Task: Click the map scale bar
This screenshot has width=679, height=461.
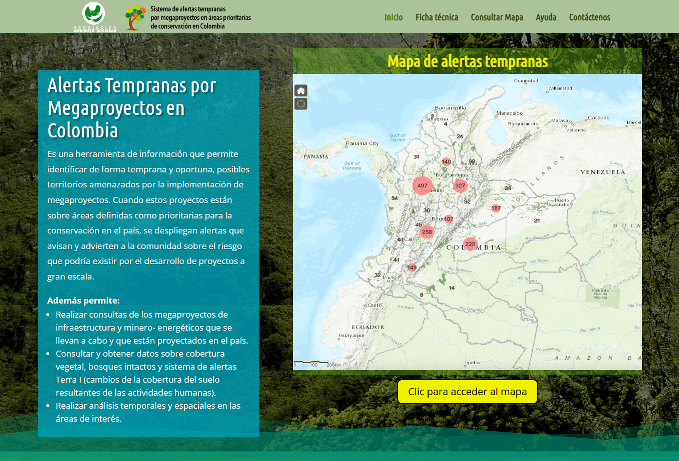Action: pyautogui.click(x=312, y=364)
